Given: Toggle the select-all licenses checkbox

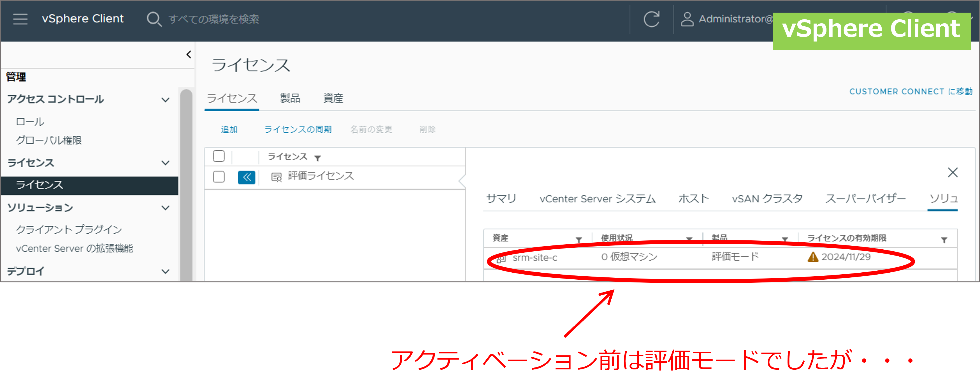Looking at the screenshot, I should [219, 156].
